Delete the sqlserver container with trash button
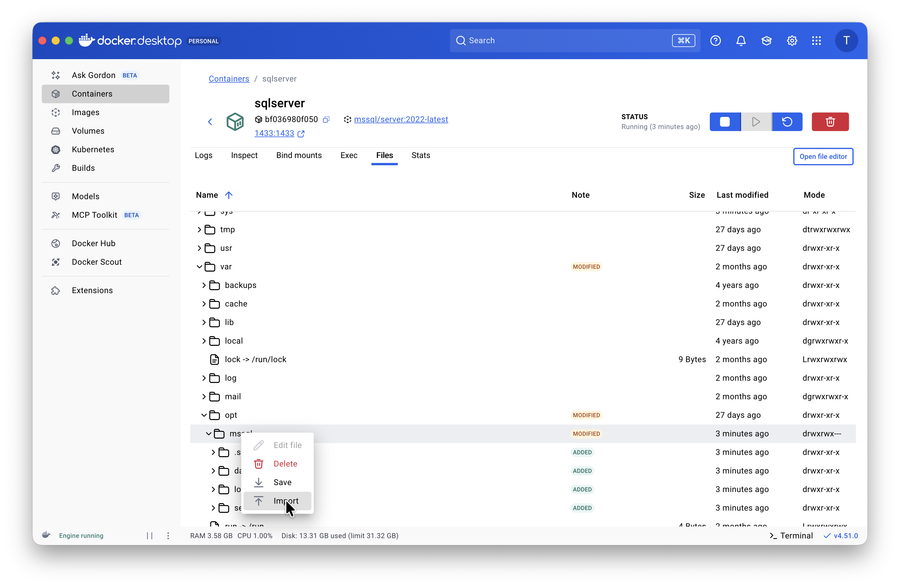 [830, 122]
